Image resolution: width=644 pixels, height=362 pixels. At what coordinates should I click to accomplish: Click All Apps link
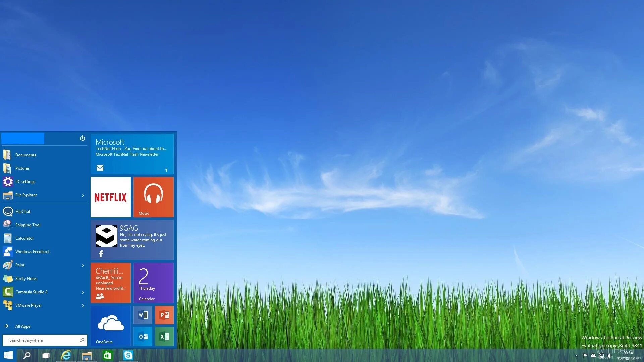(22, 326)
